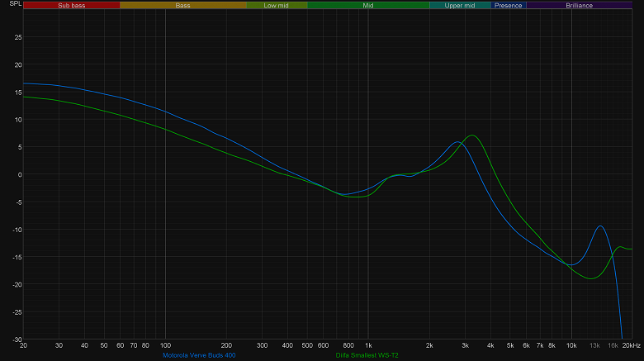This screenshot has height=361, width=644.
Task: Click the -30 SPL axis value
Action: pyautogui.click(x=17, y=340)
